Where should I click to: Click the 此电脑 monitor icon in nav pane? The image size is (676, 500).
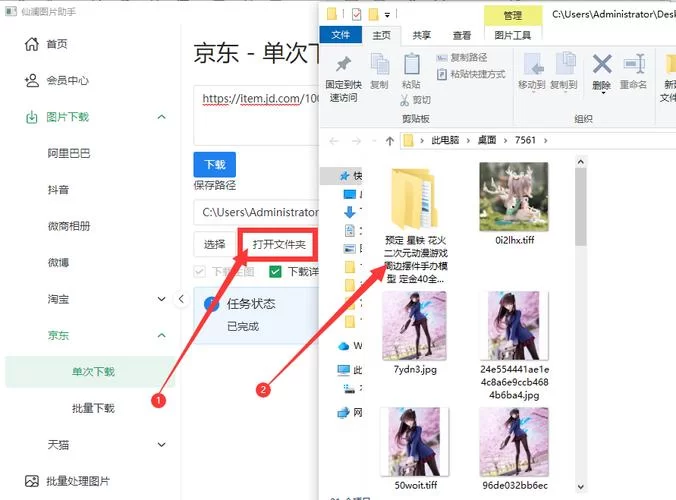(x=344, y=370)
